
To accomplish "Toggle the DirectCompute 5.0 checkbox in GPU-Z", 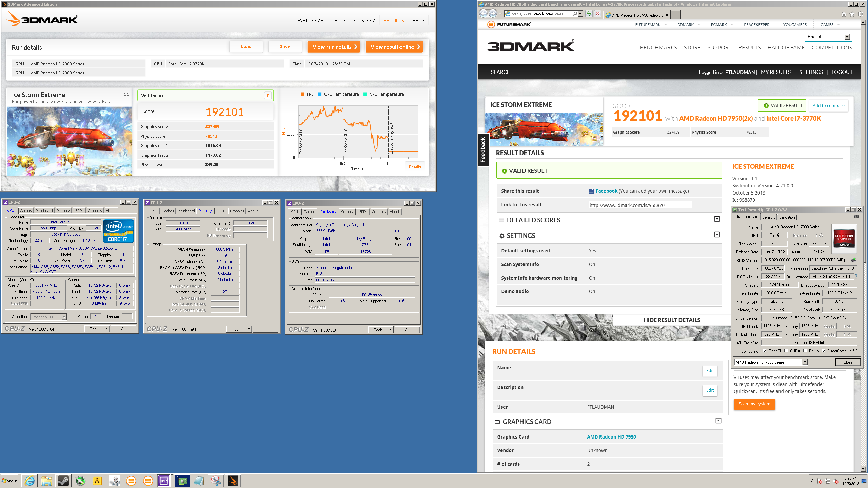I will [x=823, y=351].
